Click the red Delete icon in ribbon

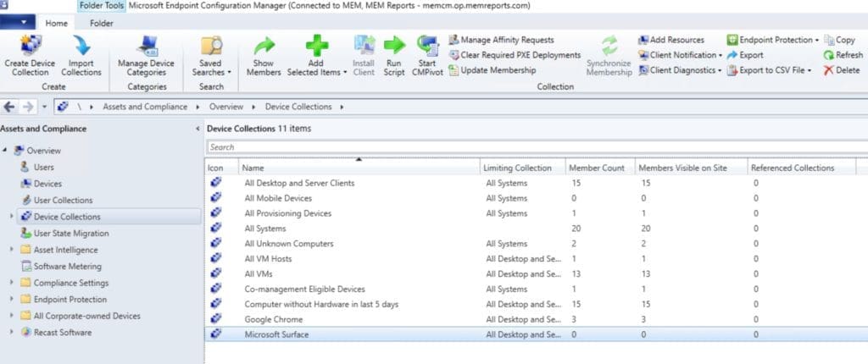tap(829, 70)
